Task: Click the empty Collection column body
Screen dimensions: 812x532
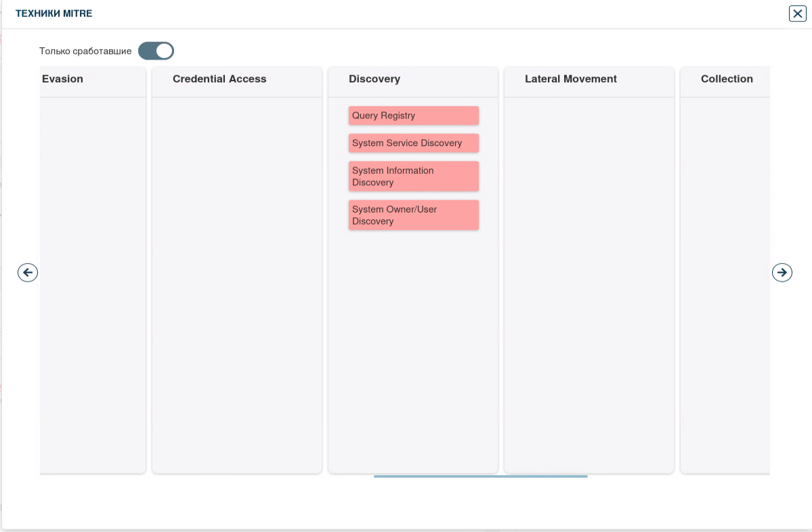Action: tap(725, 284)
